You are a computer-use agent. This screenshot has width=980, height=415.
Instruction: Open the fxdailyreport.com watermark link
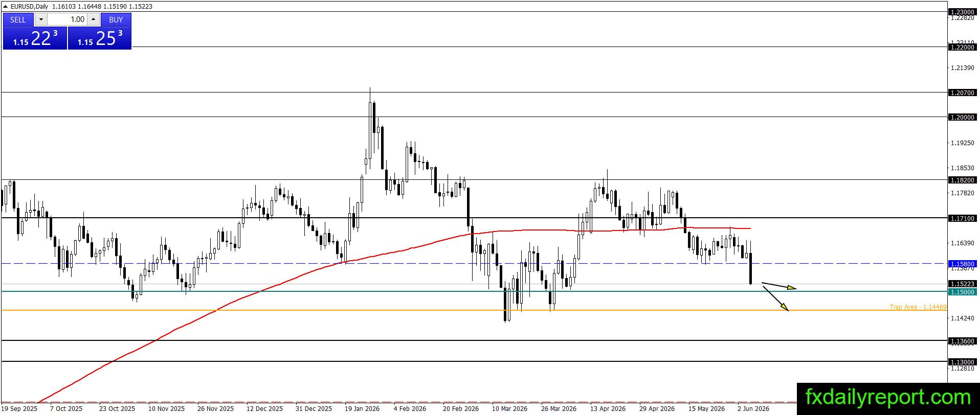[888, 397]
